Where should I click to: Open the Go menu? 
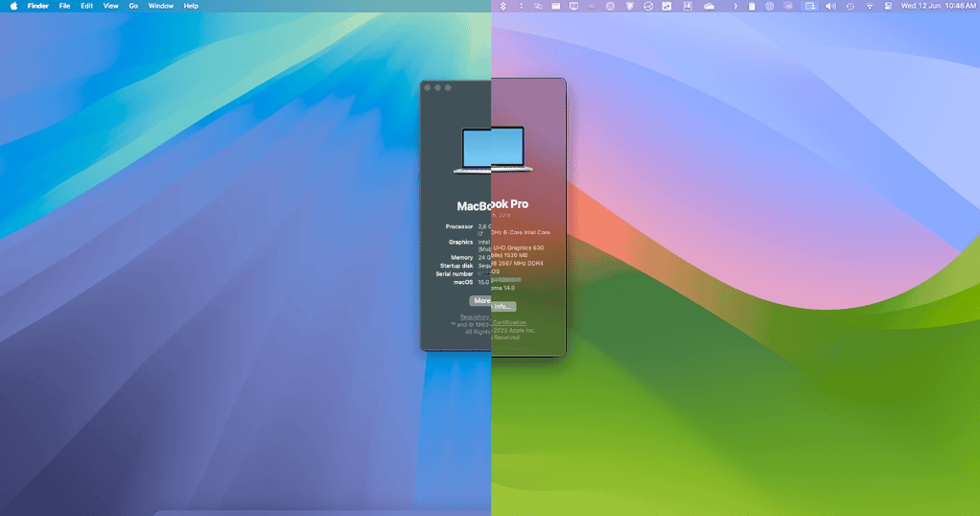133,6
